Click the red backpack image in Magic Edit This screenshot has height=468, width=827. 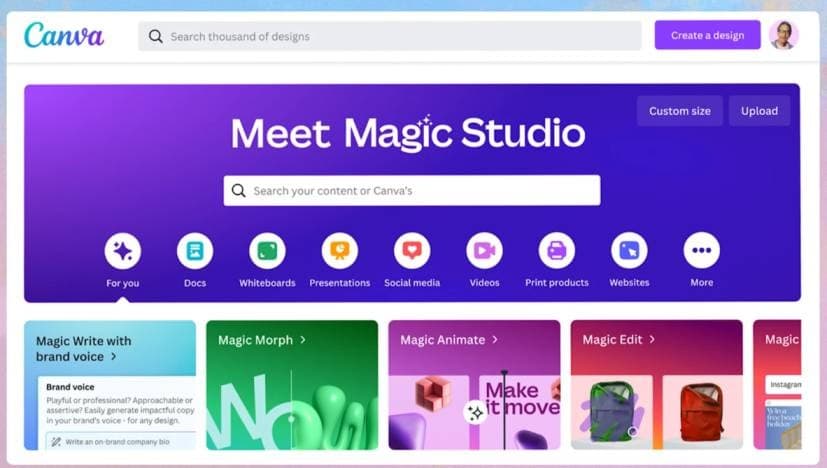(702, 412)
